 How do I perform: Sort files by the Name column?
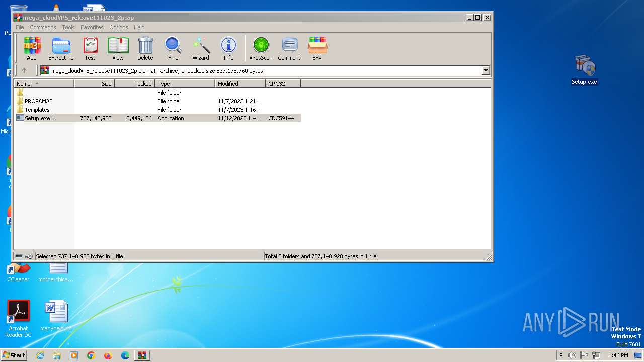coord(44,84)
